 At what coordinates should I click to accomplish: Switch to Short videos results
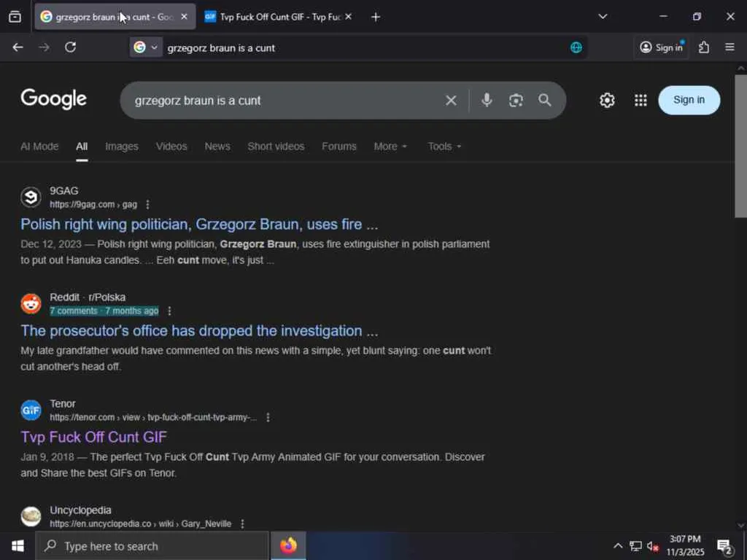click(x=276, y=147)
